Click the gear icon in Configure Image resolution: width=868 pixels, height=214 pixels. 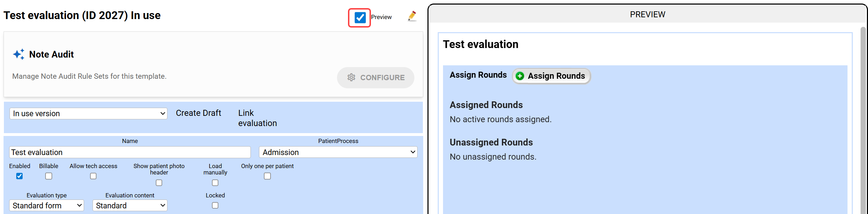point(351,77)
